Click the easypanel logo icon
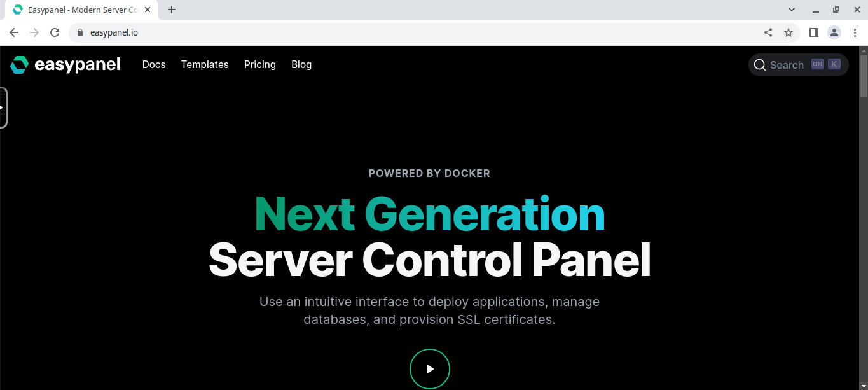Viewport: 868px width, 390px height. click(19, 65)
